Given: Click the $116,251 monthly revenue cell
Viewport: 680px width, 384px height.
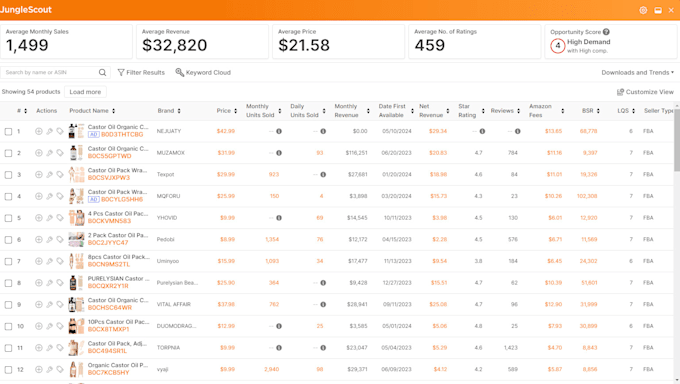Looking at the screenshot, I should pos(356,153).
